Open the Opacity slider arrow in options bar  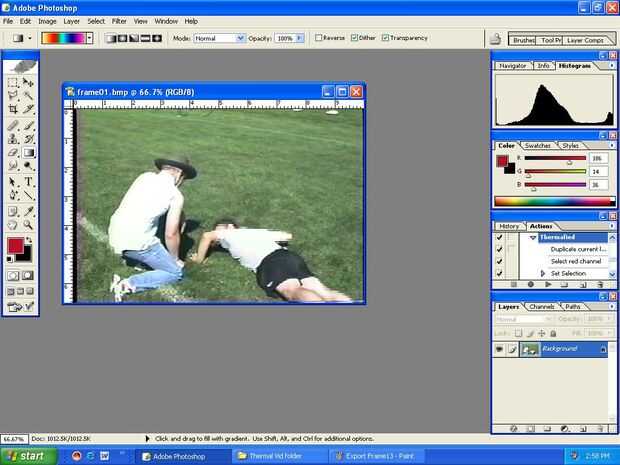(300, 38)
